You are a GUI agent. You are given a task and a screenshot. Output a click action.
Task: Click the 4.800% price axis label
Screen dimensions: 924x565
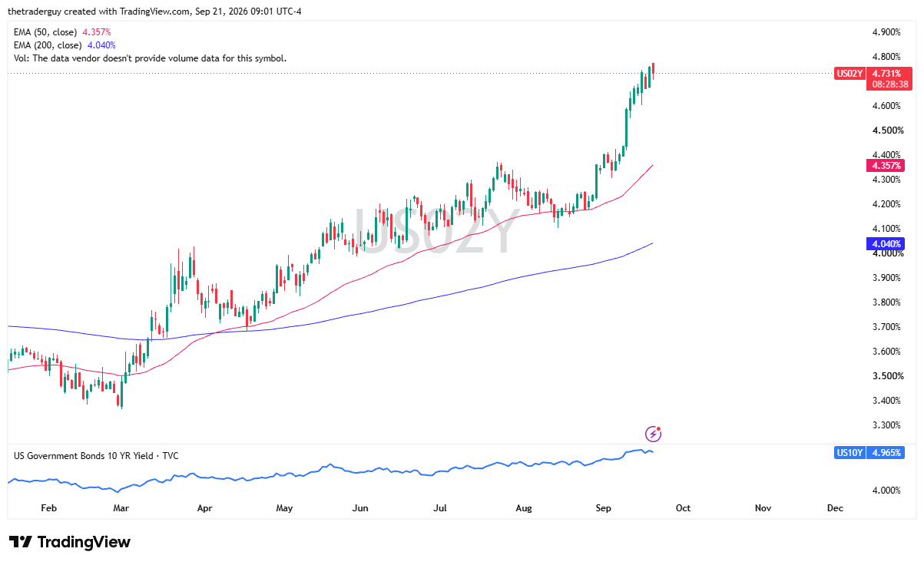click(886, 57)
